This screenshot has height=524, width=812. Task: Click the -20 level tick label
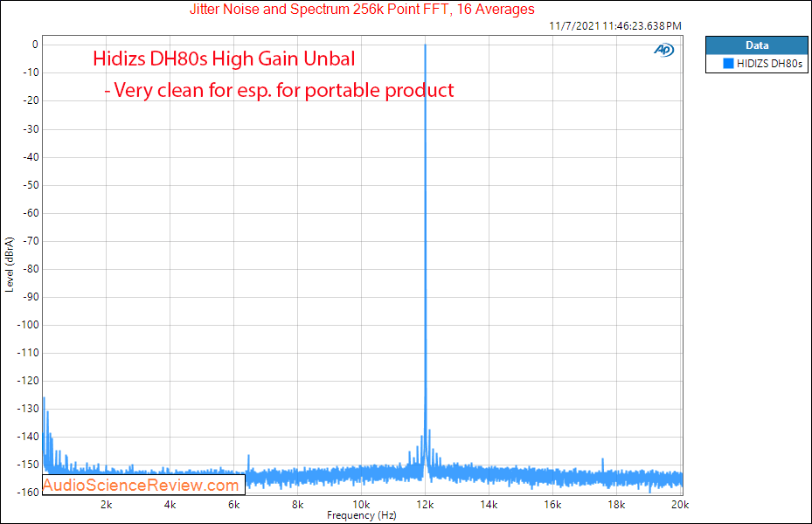tap(31, 100)
